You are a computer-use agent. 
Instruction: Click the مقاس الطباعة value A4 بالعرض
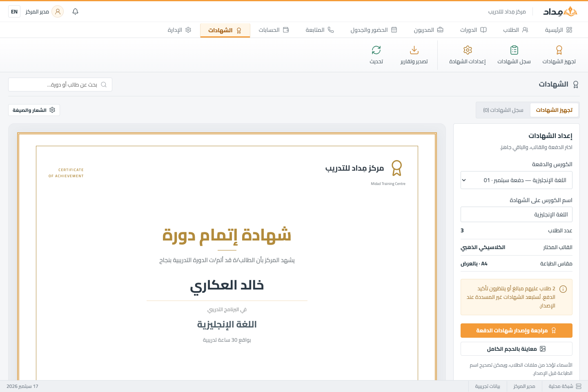pos(474,264)
